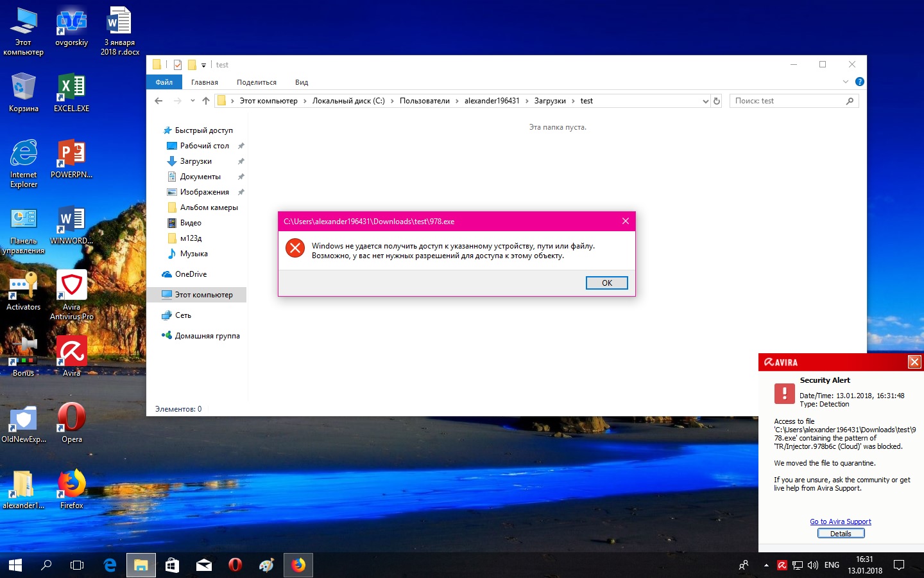Open Рабочий стол in the navigation pane

(x=198, y=146)
